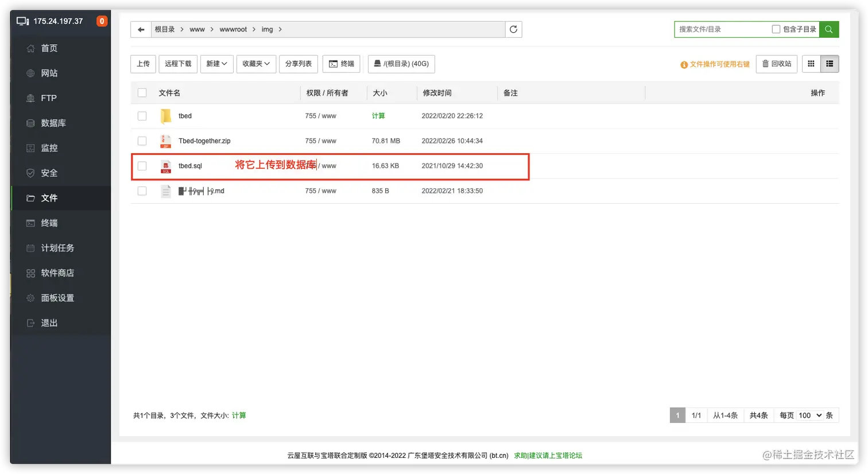Go to the 监控 monitoring page
The height and width of the screenshot is (474, 868).
pos(48,147)
